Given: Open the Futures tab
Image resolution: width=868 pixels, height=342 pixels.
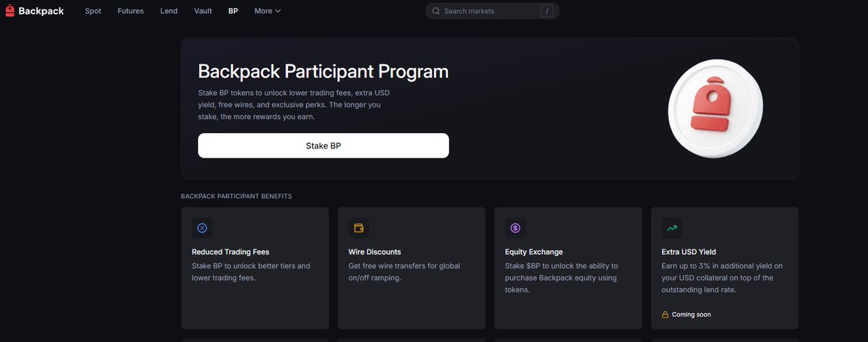Looking at the screenshot, I should point(131,11).
